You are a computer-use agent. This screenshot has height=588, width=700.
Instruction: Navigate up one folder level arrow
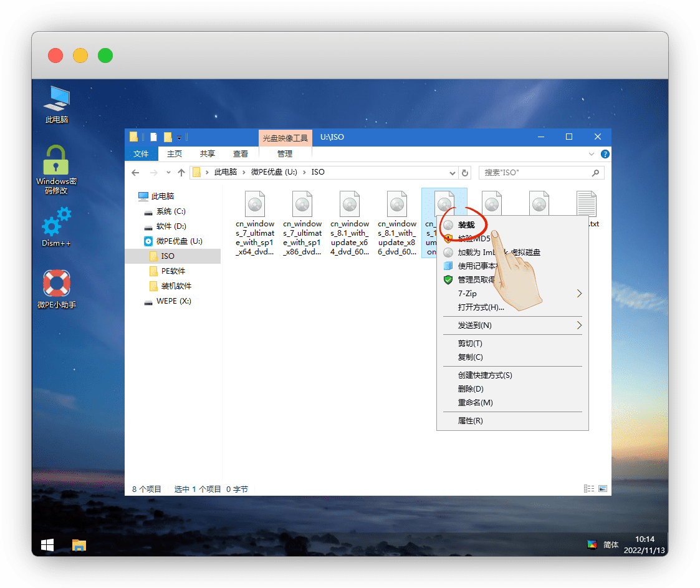(x=181, y=173)
